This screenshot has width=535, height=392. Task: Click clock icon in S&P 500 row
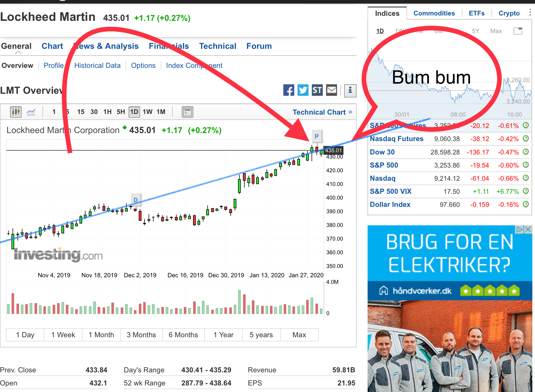[x=526, y=165]
